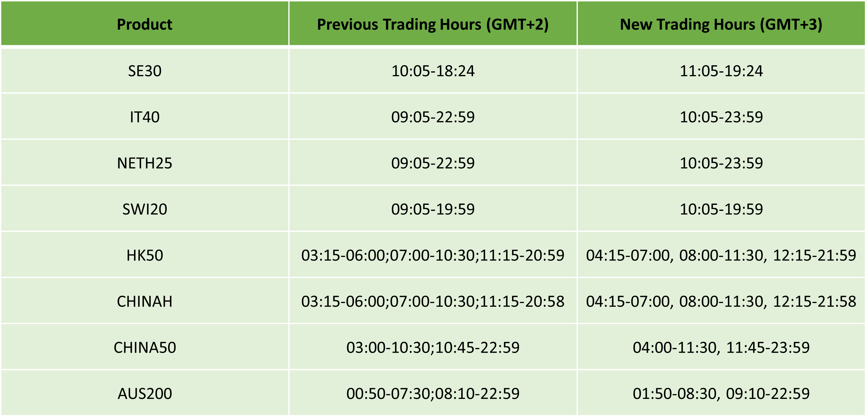This screenshot has width=868, height=417.
Task: Select SE30 new hours 11:05-19:24
Action: point(721,71)
